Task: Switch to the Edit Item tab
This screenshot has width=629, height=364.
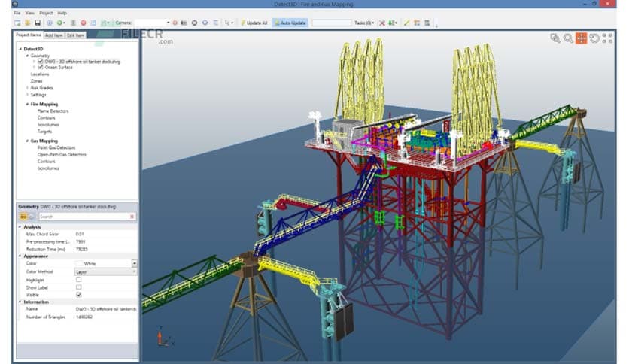Action: 75,35
